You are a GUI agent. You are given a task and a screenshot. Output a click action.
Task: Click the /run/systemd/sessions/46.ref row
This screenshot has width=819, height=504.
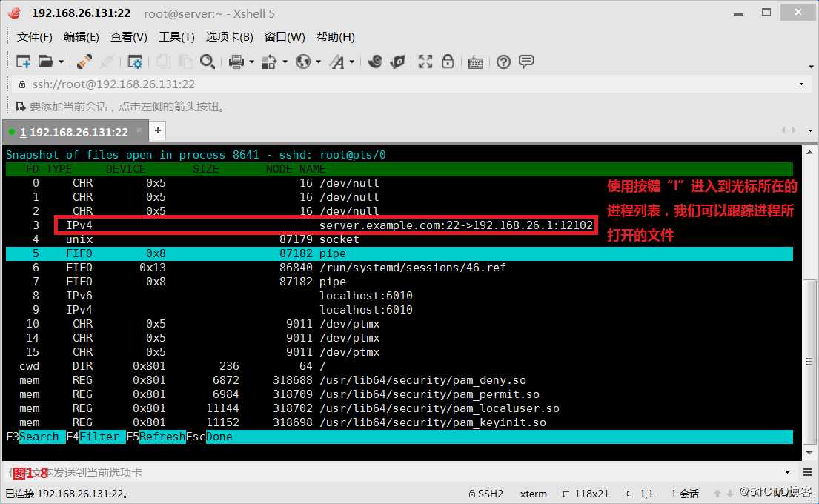click(x=399, y=268)
